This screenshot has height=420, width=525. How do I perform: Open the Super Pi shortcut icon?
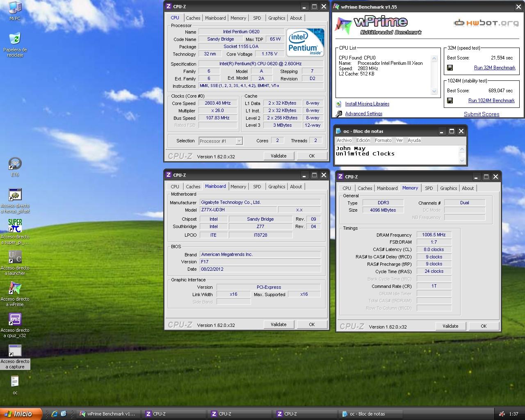point(15,226)
